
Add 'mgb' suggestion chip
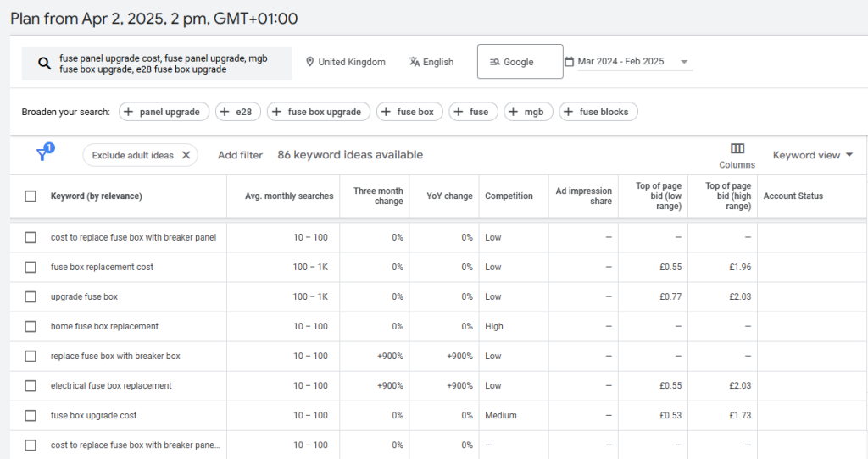[x=528, y=112]
